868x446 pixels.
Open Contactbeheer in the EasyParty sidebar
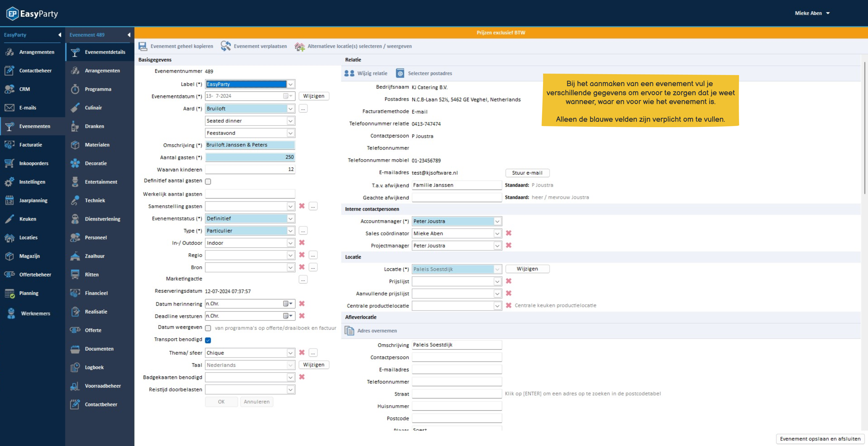(x=32, y=70)
